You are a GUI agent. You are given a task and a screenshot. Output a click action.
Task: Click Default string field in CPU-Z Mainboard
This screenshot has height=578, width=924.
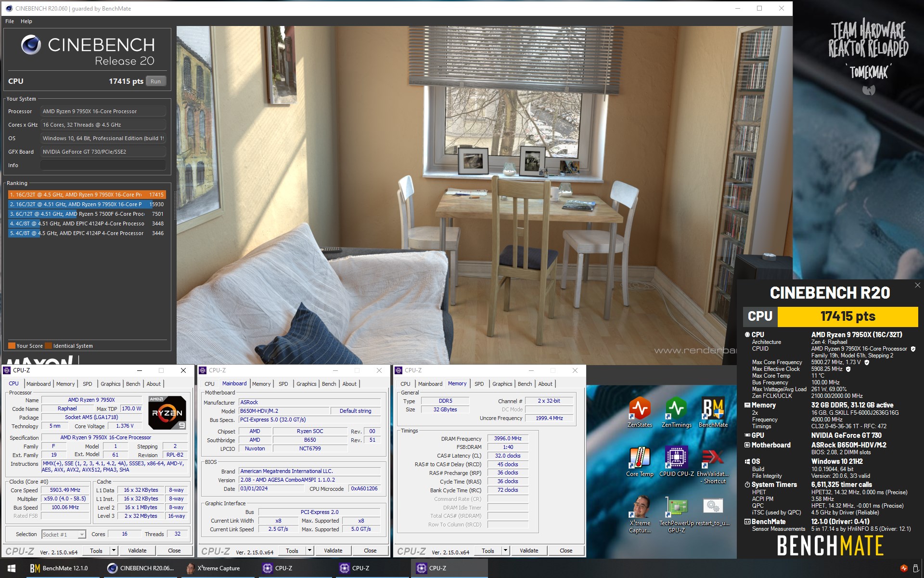tap(356, 411)
